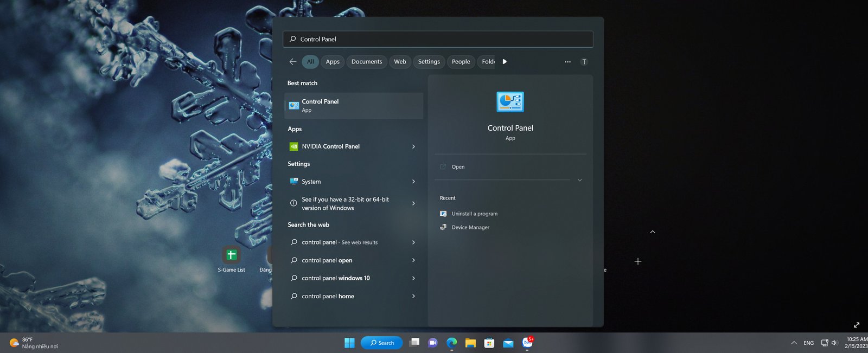The width and height of the screenshot is (868, 353).
Task: Click the taskbar Search button
Action: [382, 343]
